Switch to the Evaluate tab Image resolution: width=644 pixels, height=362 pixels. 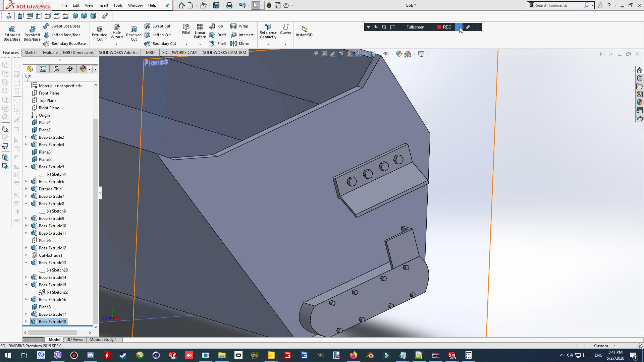click(50, 52)
